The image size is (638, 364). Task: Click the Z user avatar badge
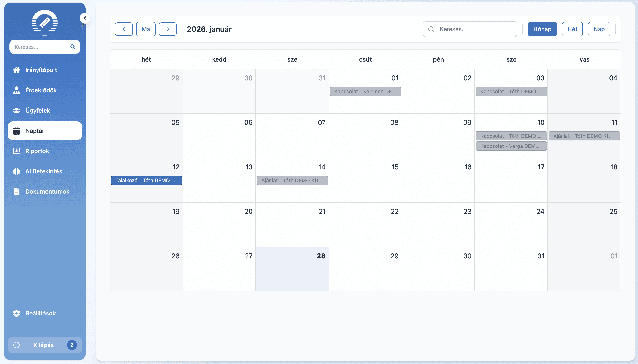72,345
